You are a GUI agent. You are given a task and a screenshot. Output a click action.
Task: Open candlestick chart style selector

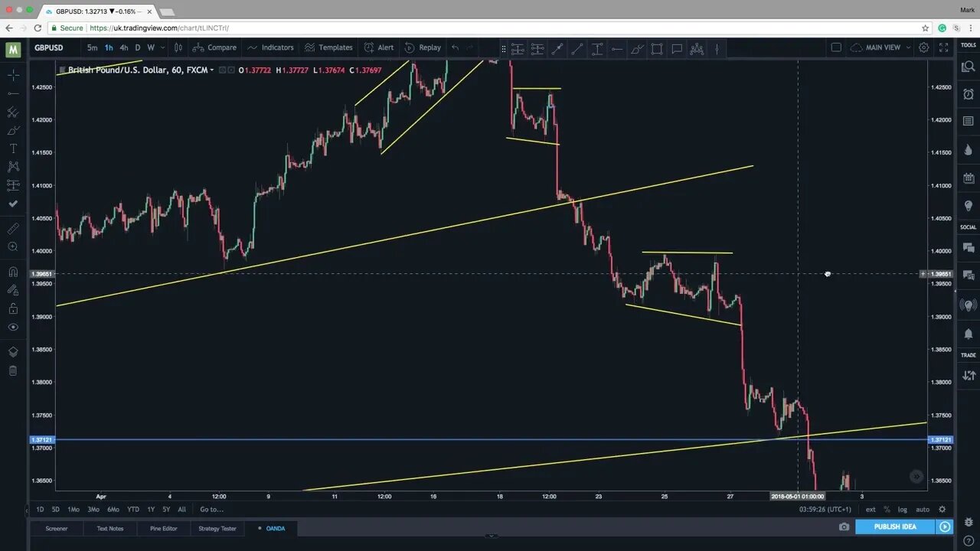(178, 47)
